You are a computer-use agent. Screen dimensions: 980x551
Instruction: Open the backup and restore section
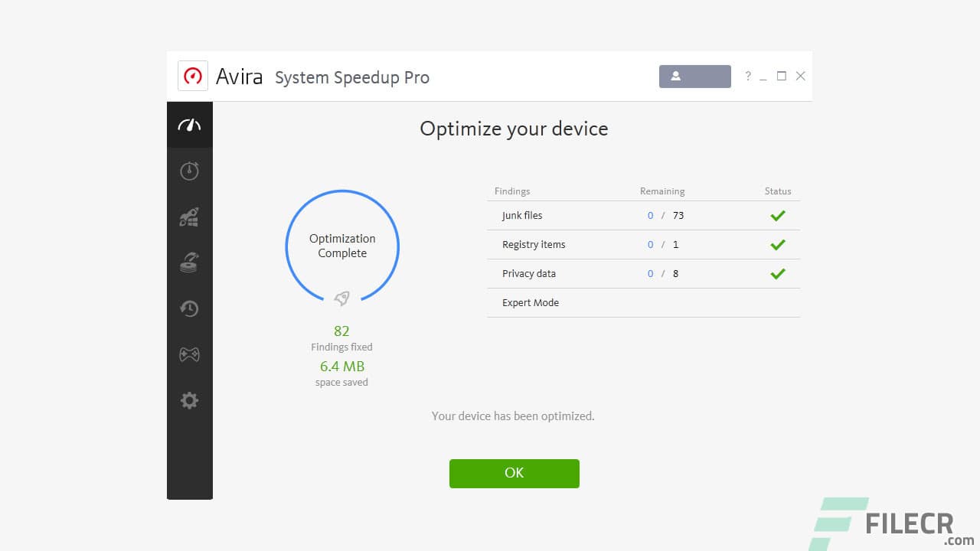coord(189,308)
